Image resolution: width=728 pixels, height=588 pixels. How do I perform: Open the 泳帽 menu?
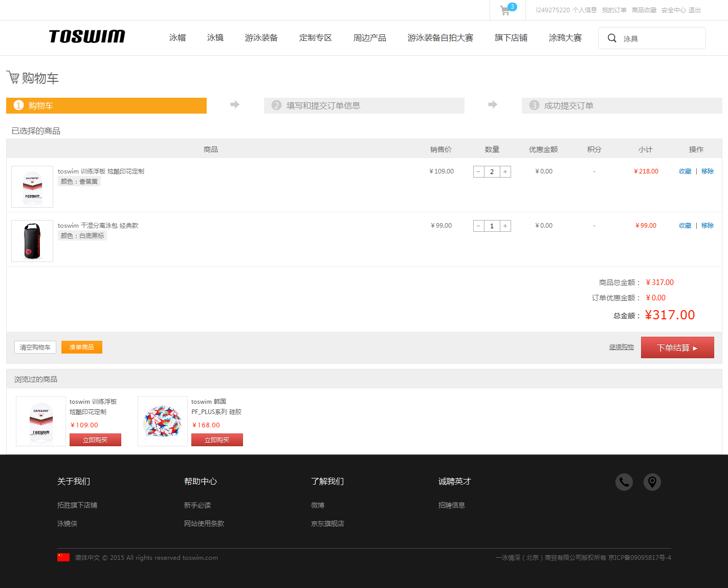pyautogui.click(x=178, y=38)
